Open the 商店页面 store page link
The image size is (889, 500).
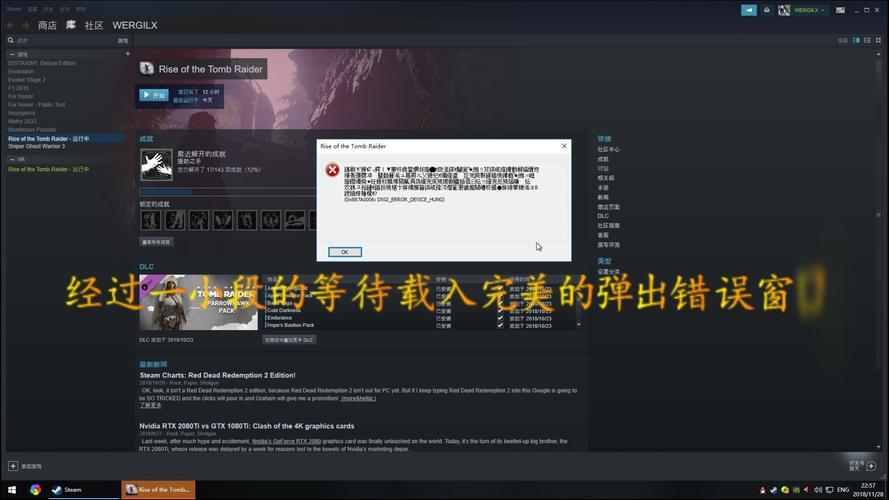608,207
